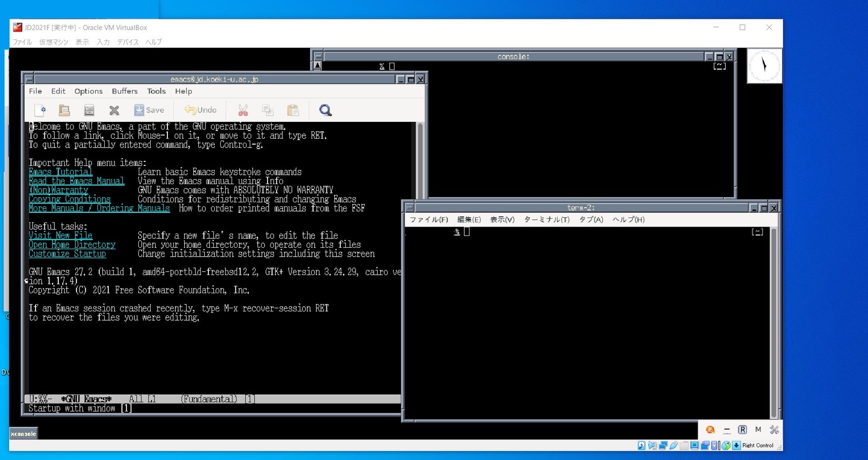
Task: Cut selection with the scissors icon
Action: [243, 110]
